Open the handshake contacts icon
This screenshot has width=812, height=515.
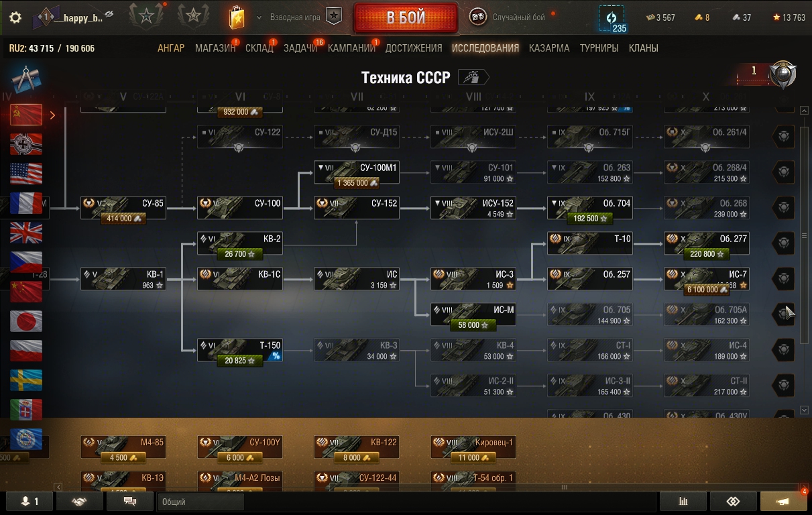[x=79, y=502]
